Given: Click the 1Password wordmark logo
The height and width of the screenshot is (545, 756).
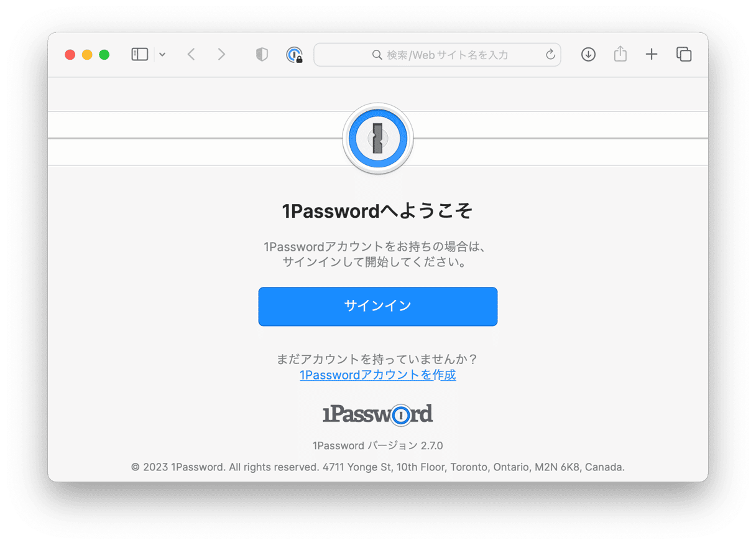Looking at the screenshot, I should tap(378, 414).
